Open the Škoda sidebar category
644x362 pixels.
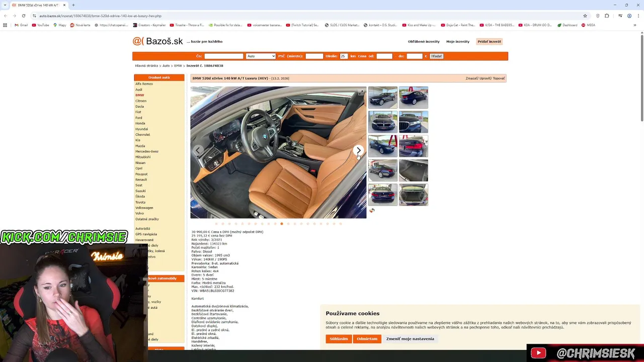pyautogui.click(x=140, y=197)
